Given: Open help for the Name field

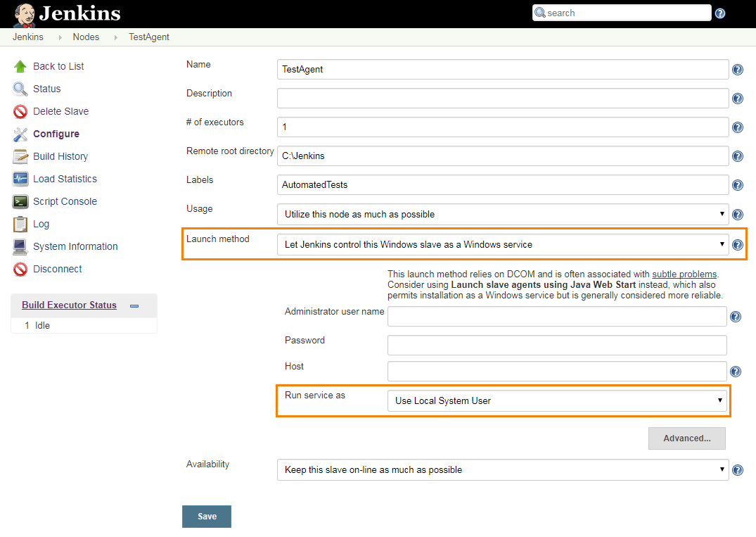Looking at the screenshot, I should tap(737, 70).
